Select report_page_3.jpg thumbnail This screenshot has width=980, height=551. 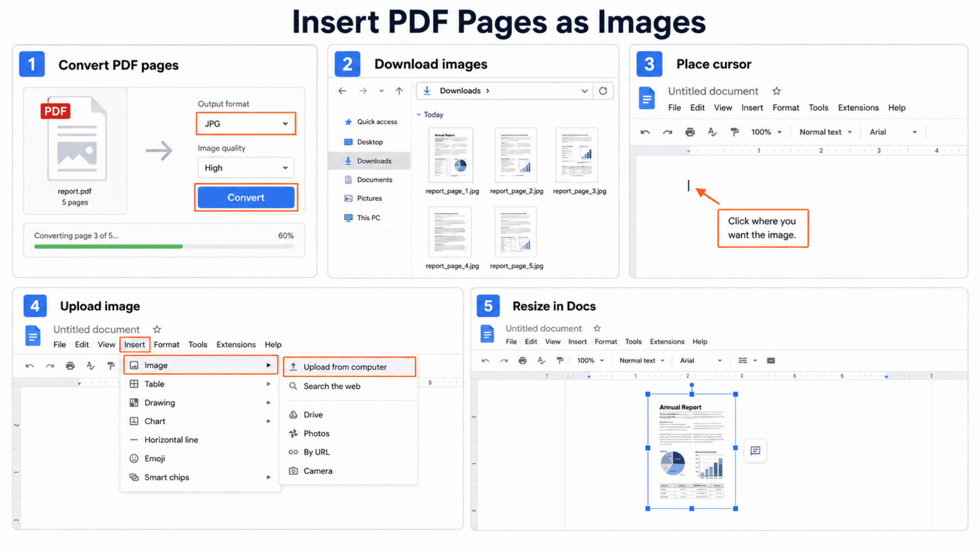point(577,156)
